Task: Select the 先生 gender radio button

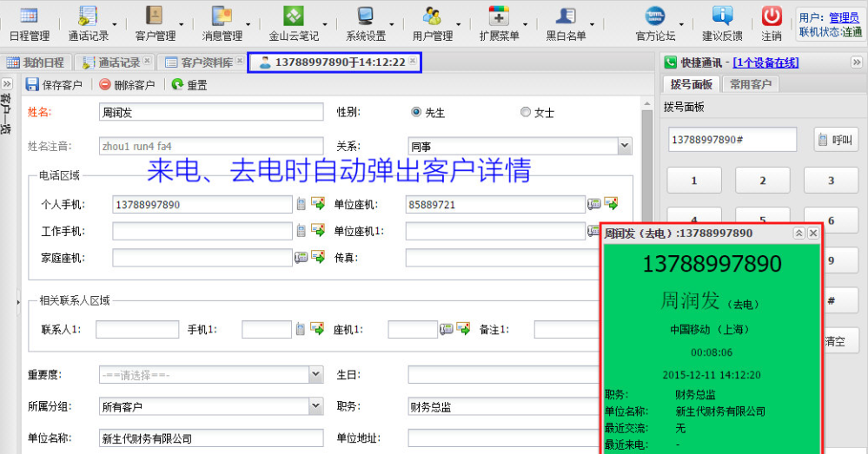Action: pos(416,112)
